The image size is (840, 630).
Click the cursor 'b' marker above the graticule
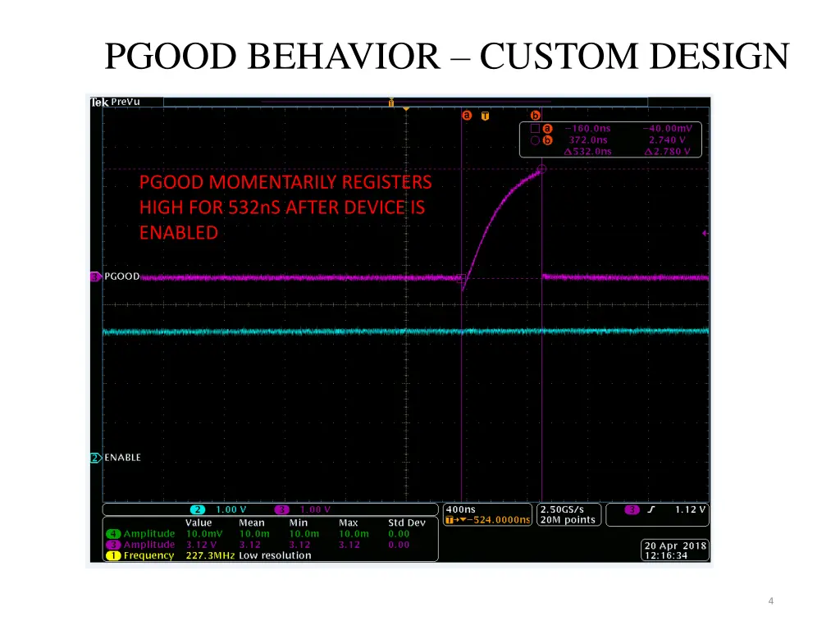tap(536, 116)
